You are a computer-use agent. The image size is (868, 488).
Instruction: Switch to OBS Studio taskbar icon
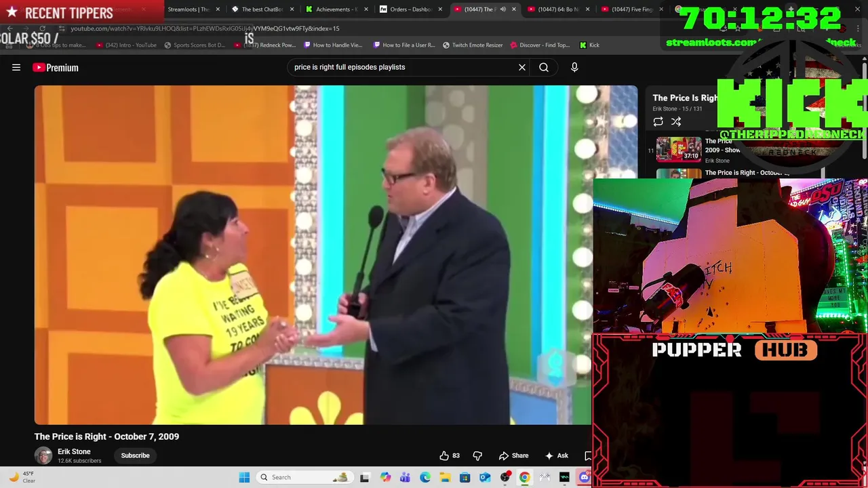click(505, 477)
